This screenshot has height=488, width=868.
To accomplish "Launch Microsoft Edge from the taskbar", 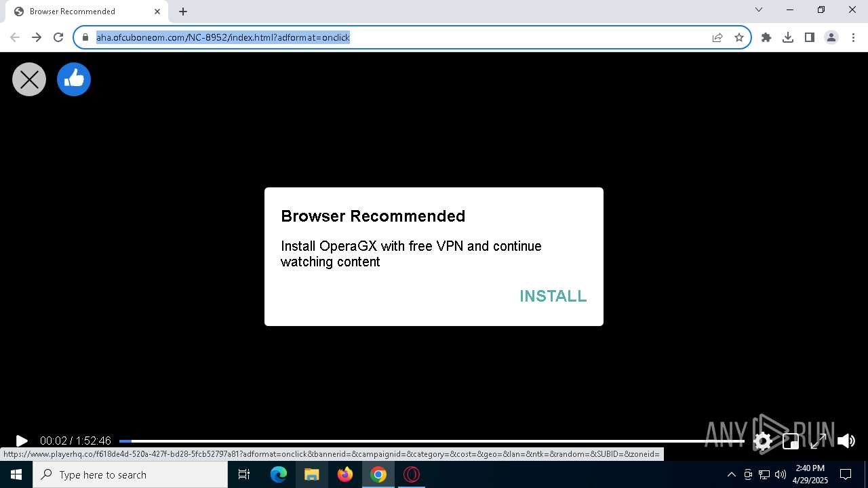I will pyautogui.click(x=279, y=474).
